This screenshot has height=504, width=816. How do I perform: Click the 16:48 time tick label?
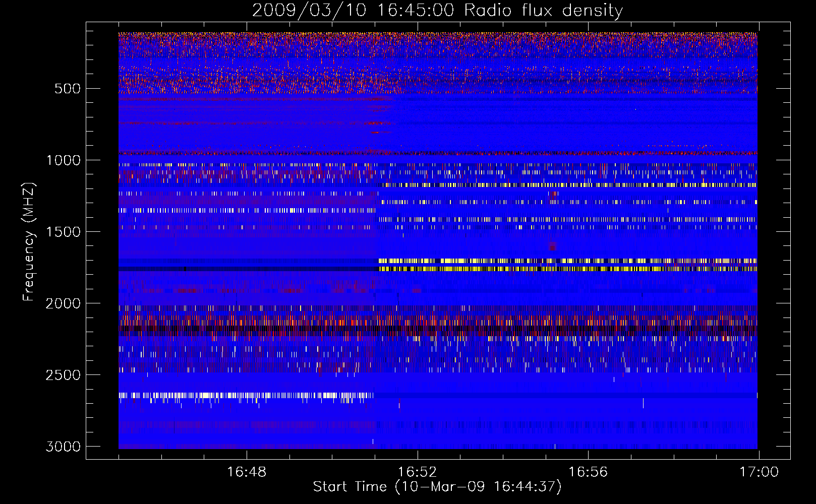[x=247, y=472]
